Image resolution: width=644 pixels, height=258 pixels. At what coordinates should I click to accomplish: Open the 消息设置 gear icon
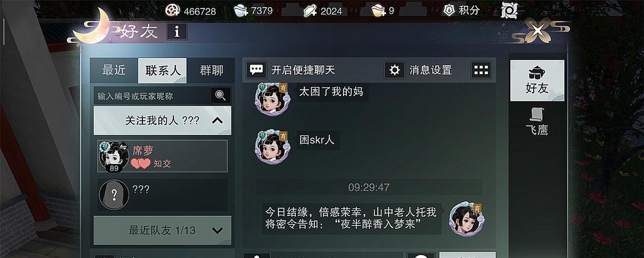pos(395,70)
